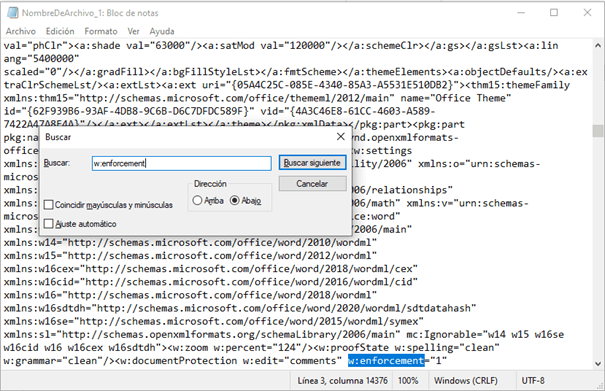
Task: Click the xmlns:w14 attribute line
Action: tap(190, 242)
